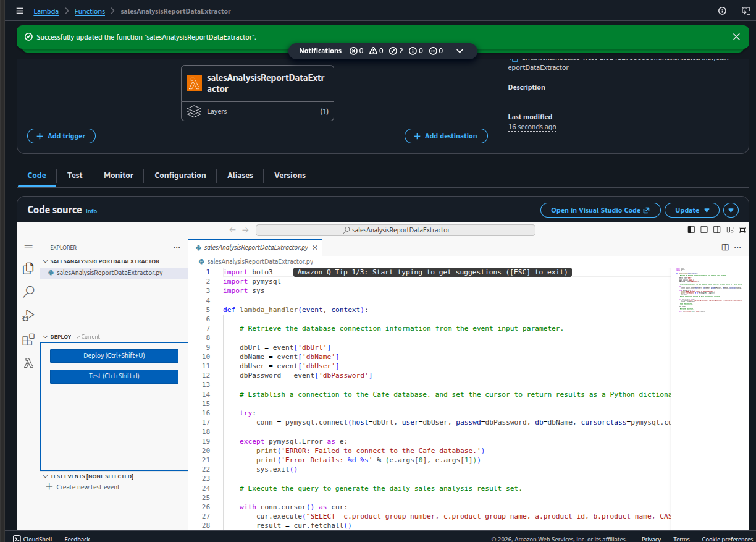Click Open in Visual Studio Code button

point(600,210)
